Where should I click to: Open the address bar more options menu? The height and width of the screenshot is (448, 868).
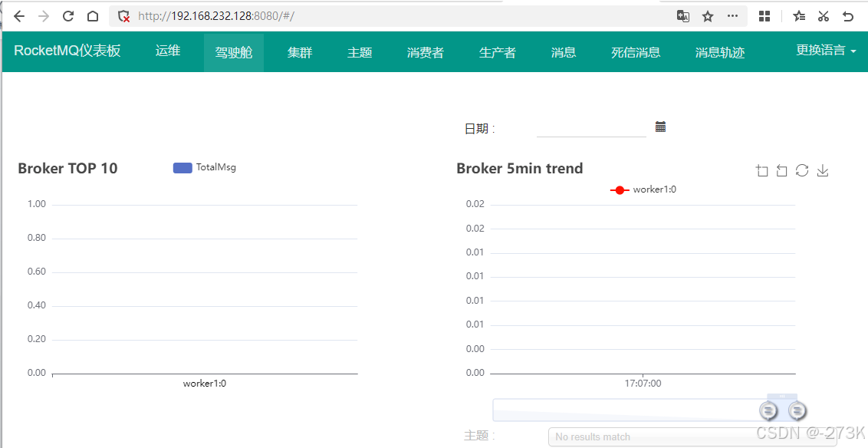[x=732, y=16]
